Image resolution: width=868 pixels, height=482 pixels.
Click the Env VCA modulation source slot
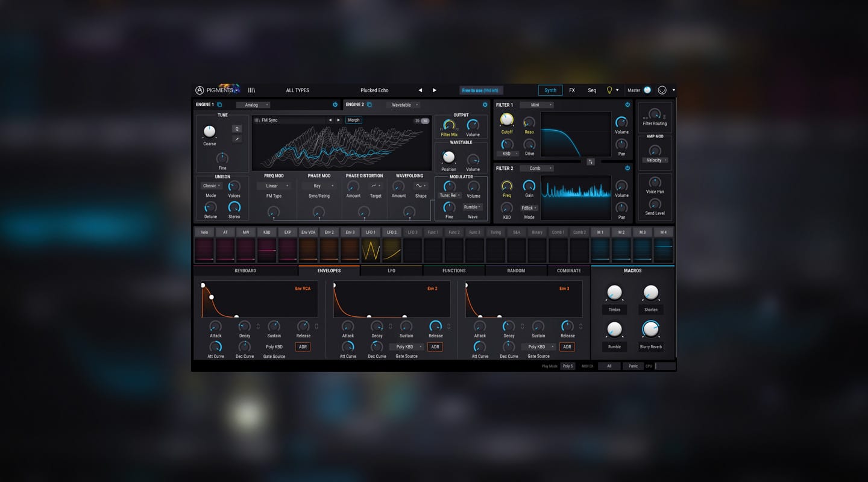tap(308, 246)
